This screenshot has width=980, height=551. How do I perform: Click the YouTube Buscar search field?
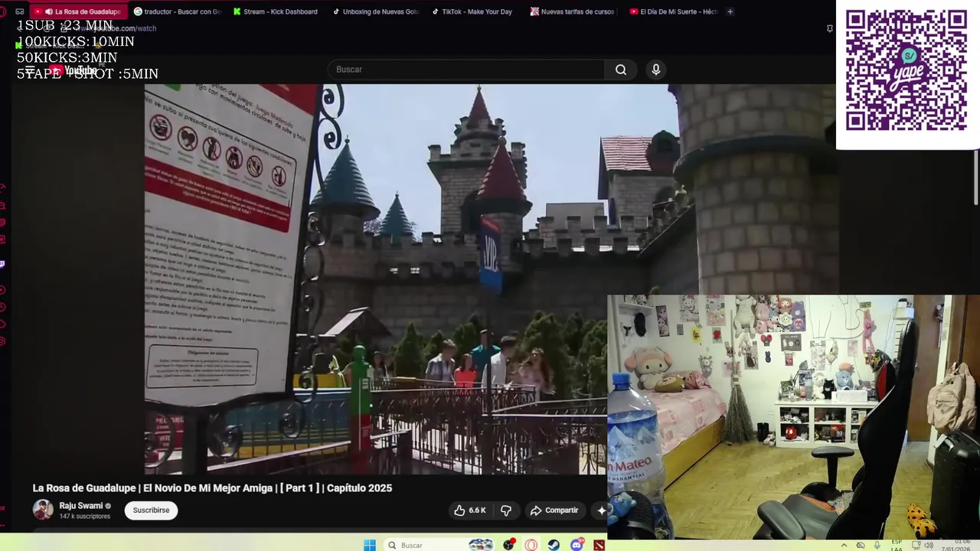pos(465,70)
